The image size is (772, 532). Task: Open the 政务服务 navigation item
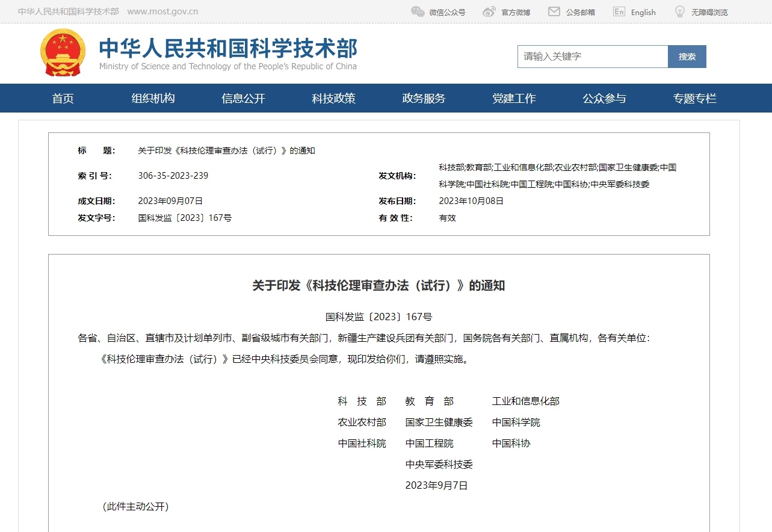click(x=423, y=98)
